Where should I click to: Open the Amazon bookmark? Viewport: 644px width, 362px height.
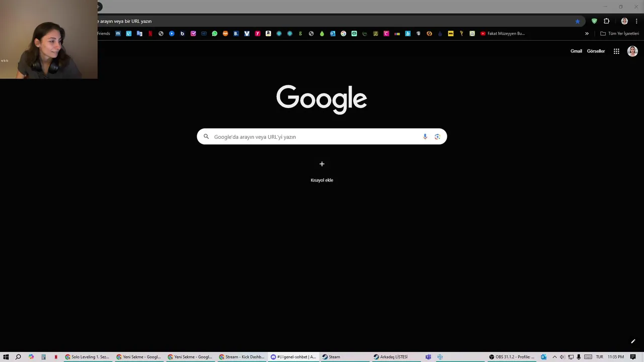click(x=268, y=34)
